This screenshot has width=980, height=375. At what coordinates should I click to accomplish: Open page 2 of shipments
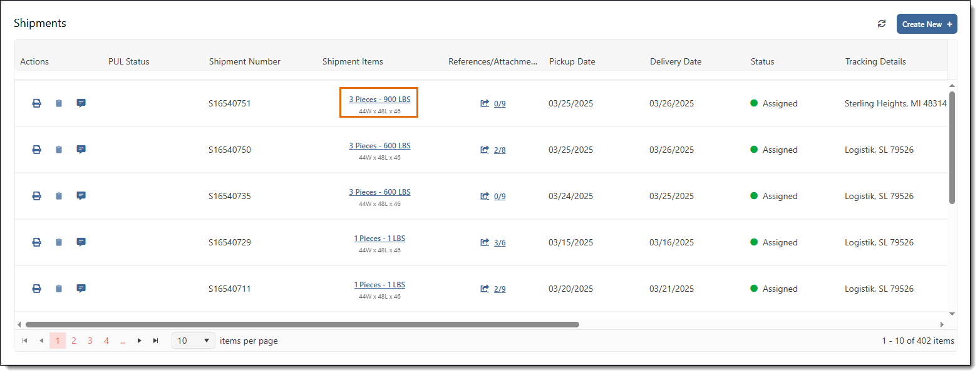(x=74, y=341)
